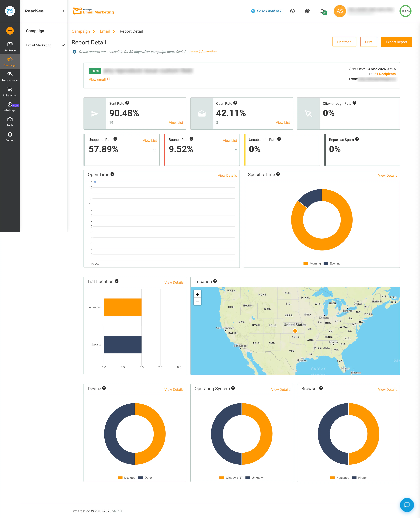Click Specific Time help icon
The image size is (420, 518).
coord(278,174)
